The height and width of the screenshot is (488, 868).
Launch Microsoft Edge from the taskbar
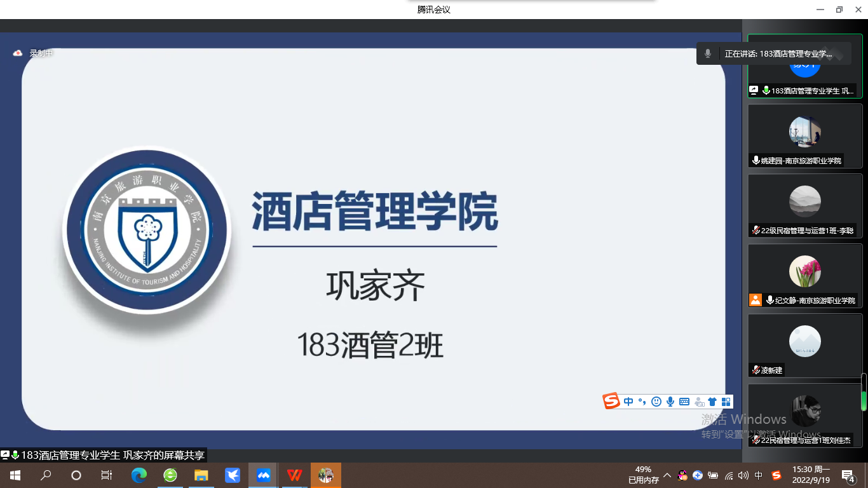pos(139,475)
